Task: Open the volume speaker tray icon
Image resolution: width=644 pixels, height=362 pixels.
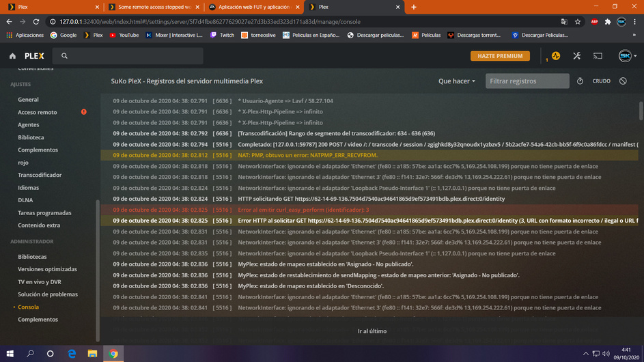Action: point(606,353)
